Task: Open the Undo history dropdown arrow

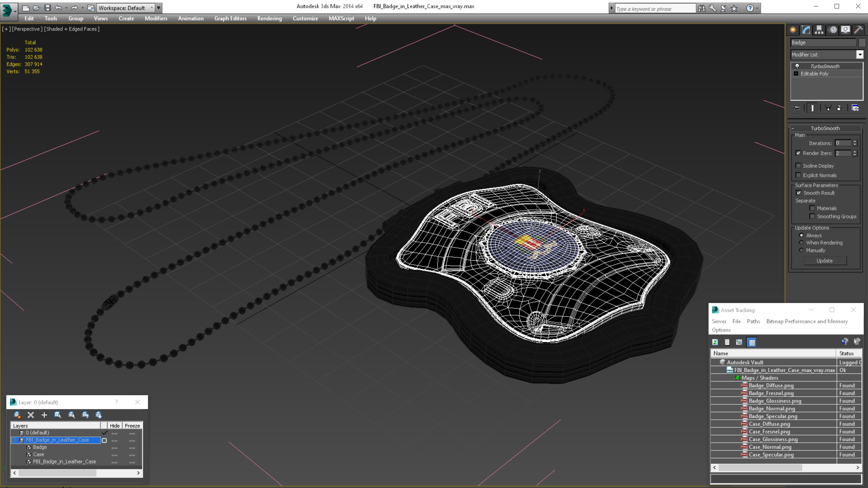Action: [66, 8]
